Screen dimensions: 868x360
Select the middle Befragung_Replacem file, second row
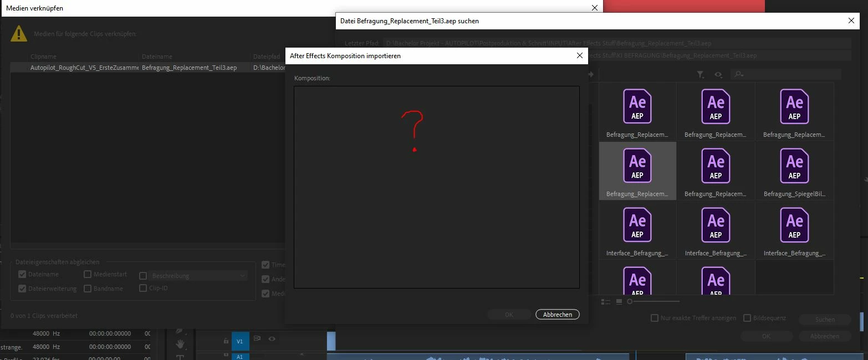[x=716, y=171]
